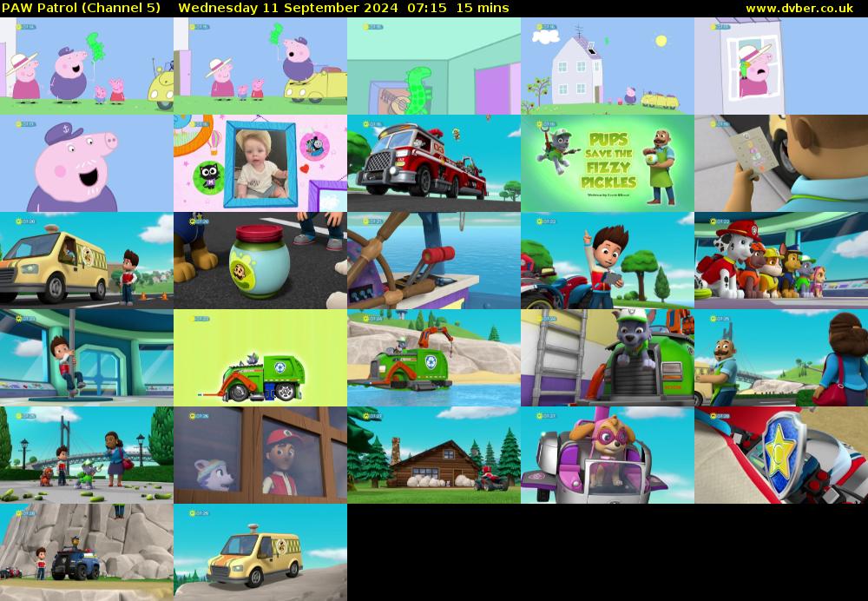
Task: Click the 'PAW Patrol (Channel 5)' title text
Action: click(x=82, y=8)
